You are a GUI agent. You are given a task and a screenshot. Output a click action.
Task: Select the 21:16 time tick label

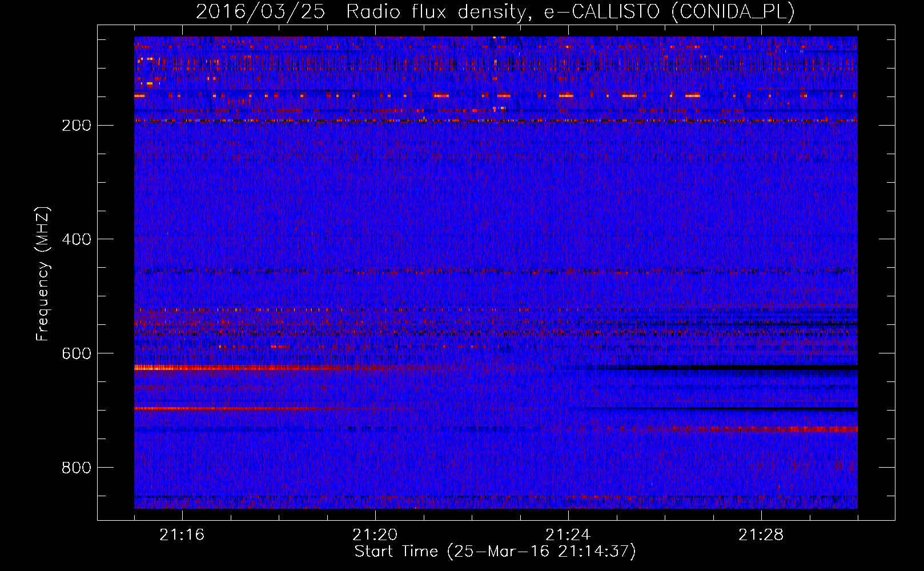tap(182, 535)
